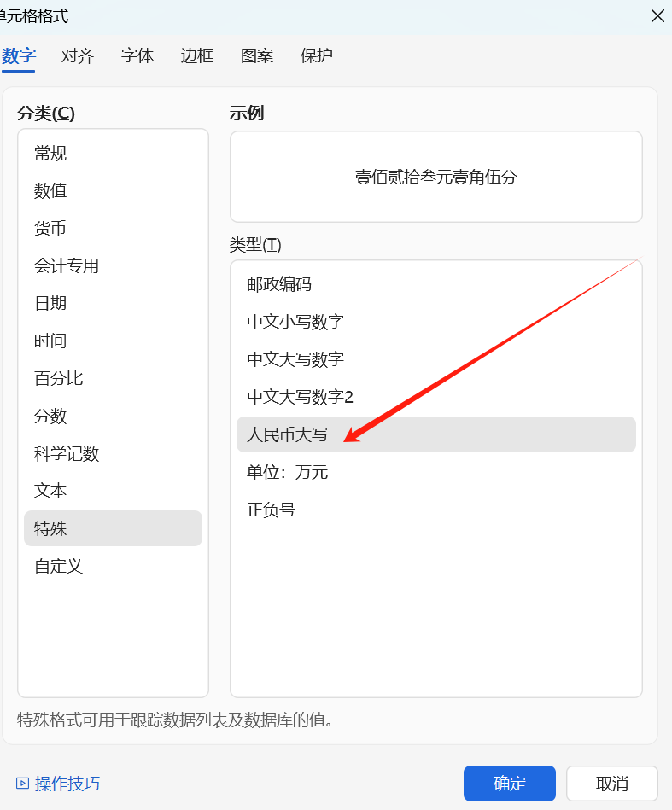Viewport: 672px width, 810px height.
Task: Select the 图案 tab
Action: coord(257,56)
